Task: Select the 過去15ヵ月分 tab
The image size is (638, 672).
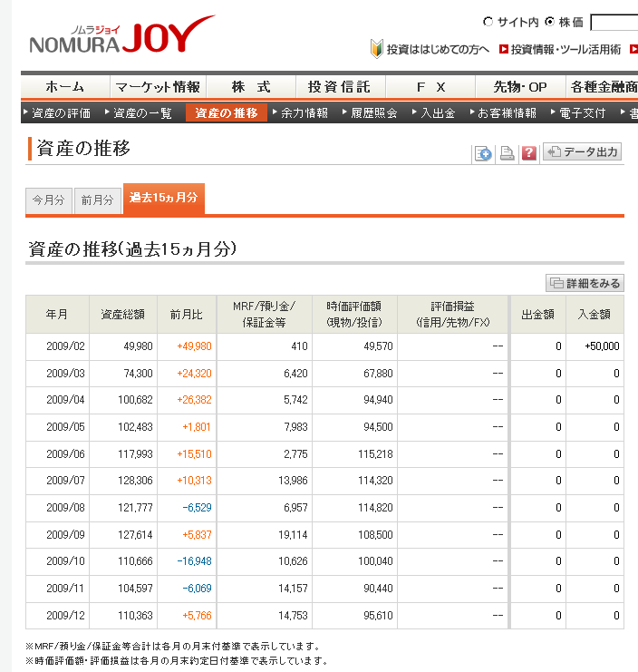Action: (x=163, y=198)
